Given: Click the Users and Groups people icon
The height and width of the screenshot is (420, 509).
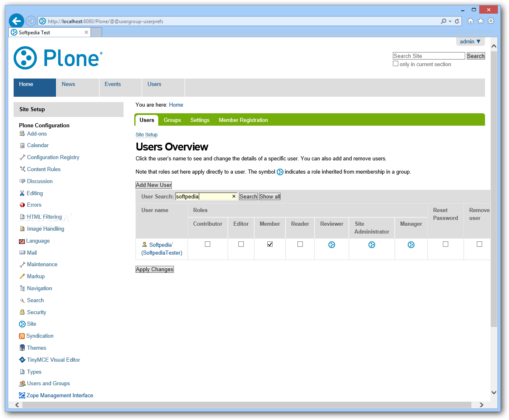Looking at the screenshot, I should coord(22,384).
